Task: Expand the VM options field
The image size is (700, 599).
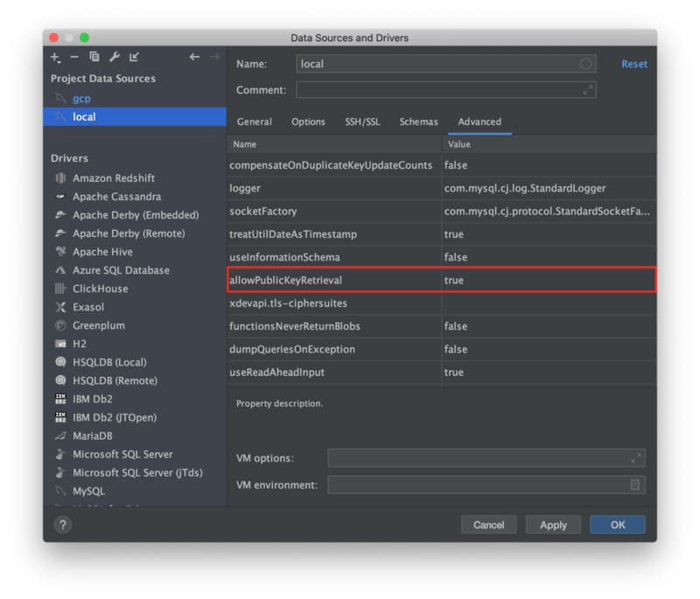Action: [637, 457]
